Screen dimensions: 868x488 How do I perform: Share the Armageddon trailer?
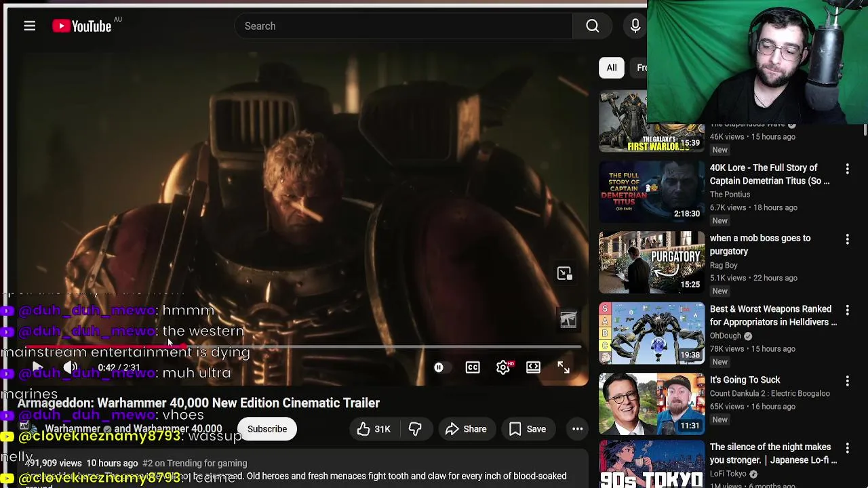click(466, 429)
